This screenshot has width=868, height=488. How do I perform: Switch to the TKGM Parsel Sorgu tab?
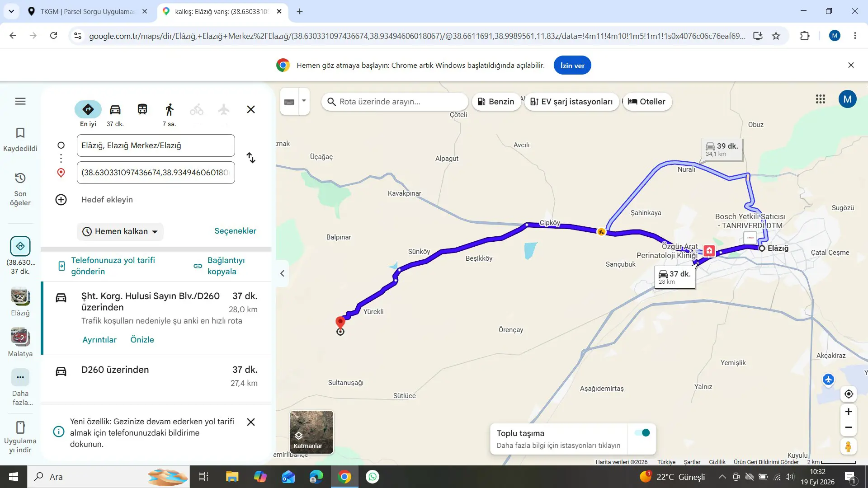[x=87, y=11]
